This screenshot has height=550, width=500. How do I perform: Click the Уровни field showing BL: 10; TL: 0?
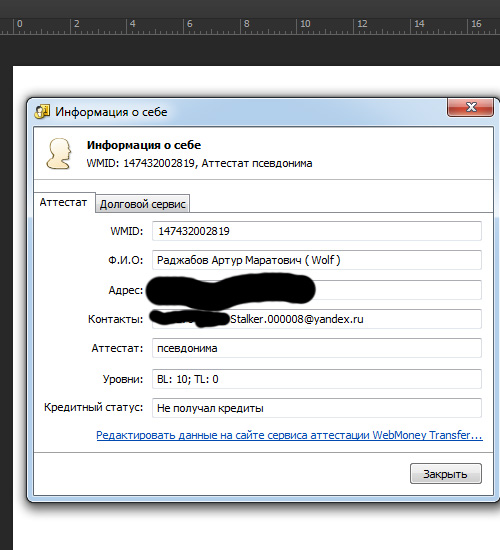point(316,379)
